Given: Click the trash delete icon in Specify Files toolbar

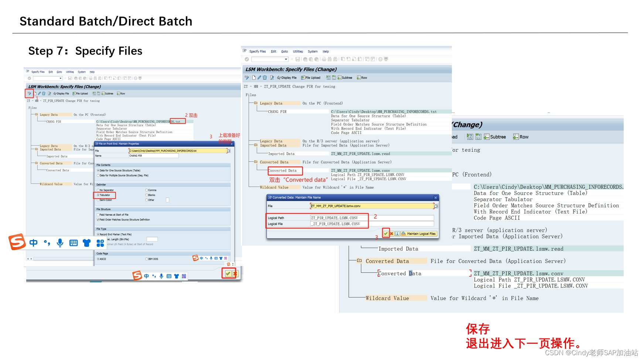Looking at the screenshot, I should coord(265,77).
